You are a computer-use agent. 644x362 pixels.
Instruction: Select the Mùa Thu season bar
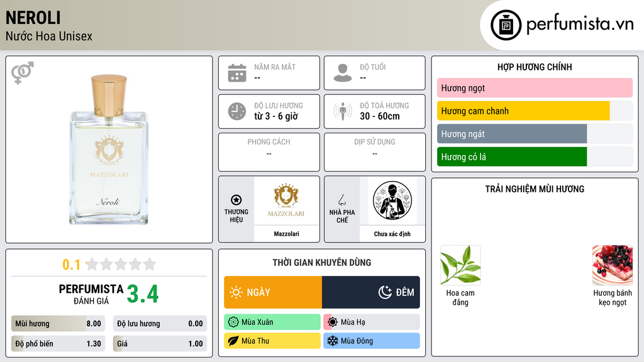(272, 341)
